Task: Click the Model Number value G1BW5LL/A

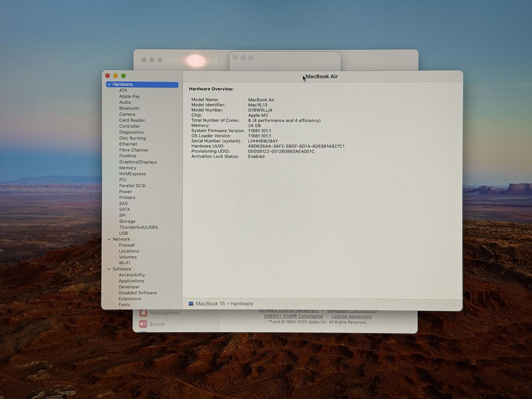Action: tap(260, 110)
